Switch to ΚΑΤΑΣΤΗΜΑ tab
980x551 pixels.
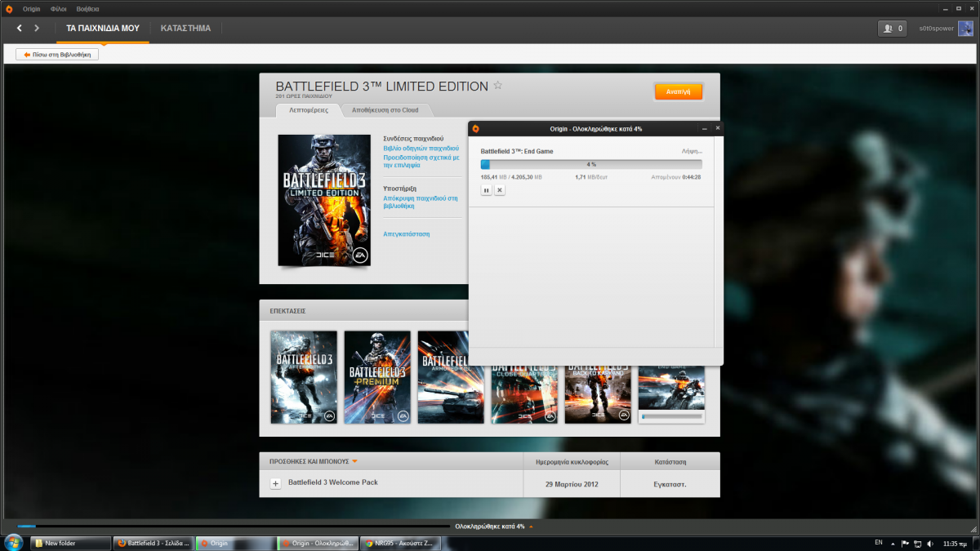tap(186, 29)
